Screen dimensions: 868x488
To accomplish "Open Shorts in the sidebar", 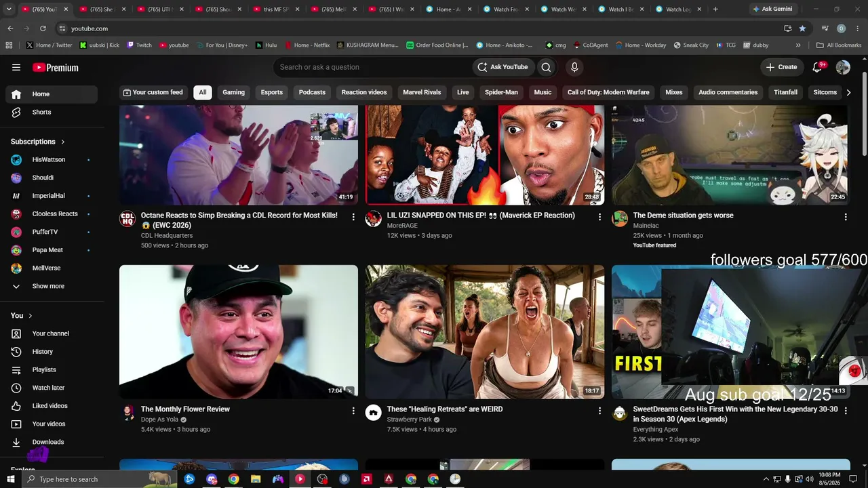I will 52,113.
